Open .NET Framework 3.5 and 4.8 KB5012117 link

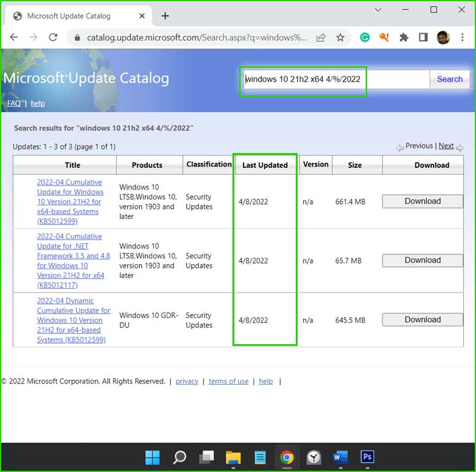tap(73, 261)
